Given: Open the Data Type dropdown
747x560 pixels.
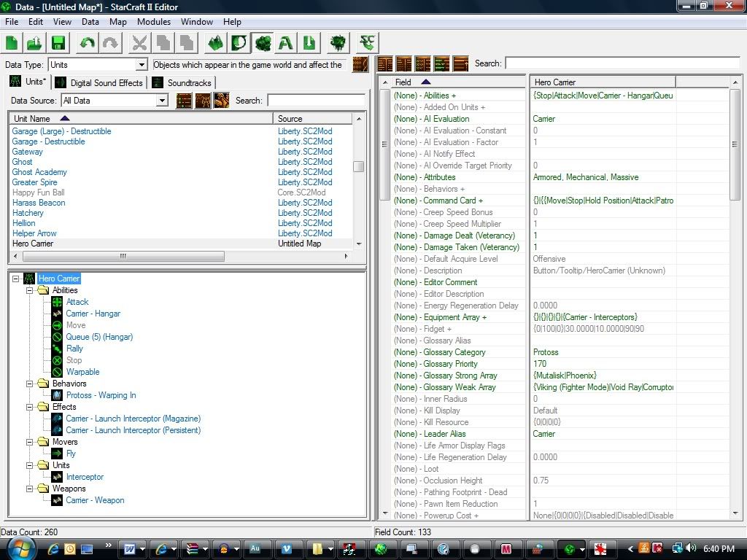Looking at the screenshot, I should (141, 65).
